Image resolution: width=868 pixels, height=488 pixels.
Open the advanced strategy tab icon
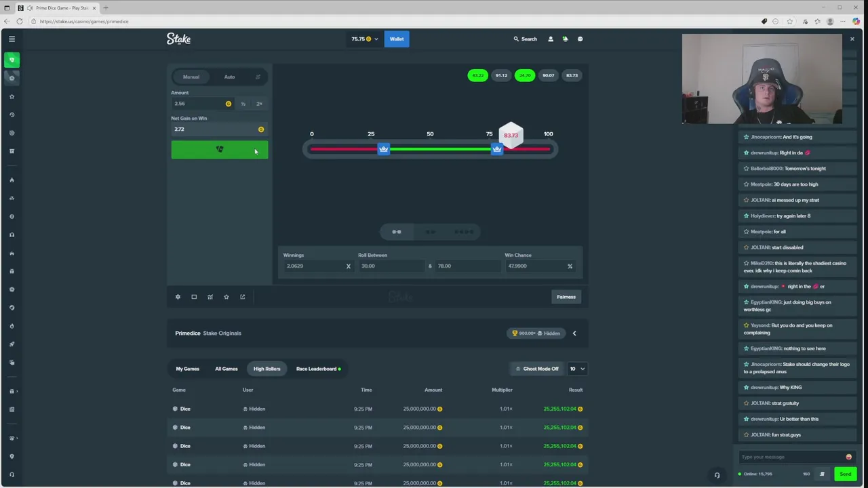point(258,77)
